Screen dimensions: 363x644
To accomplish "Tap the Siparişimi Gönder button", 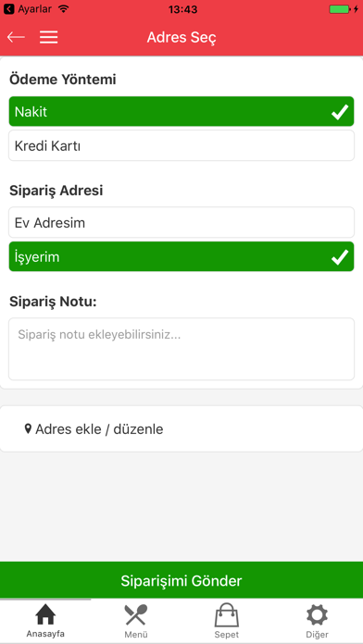I will (x=181, y=580).
